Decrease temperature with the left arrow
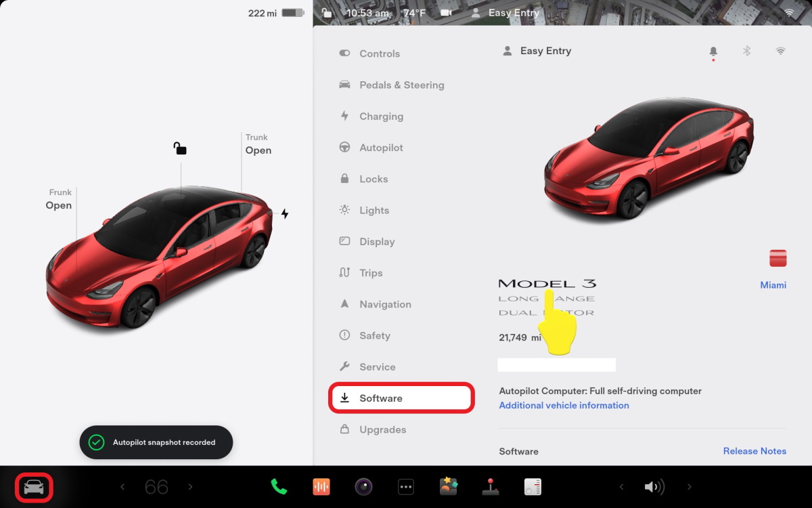 (x=122, y=487)
